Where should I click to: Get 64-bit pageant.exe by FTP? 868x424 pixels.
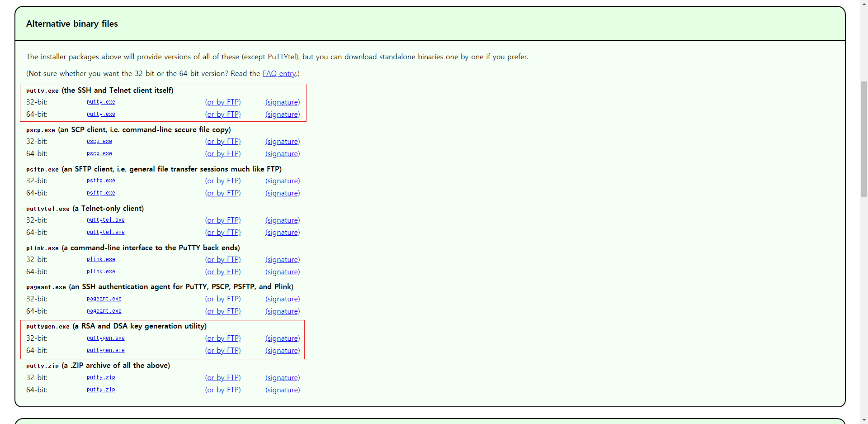click(223, 311)
